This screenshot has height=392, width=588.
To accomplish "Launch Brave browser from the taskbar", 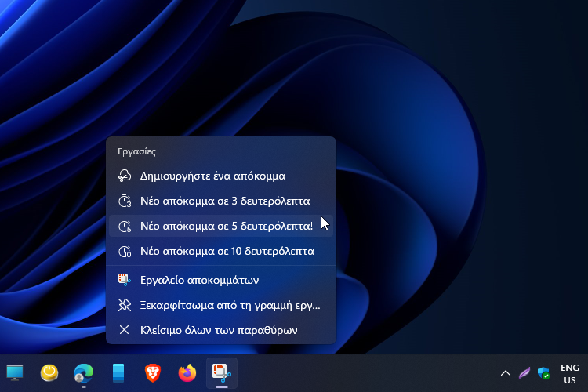I will (x=153, y=373).
